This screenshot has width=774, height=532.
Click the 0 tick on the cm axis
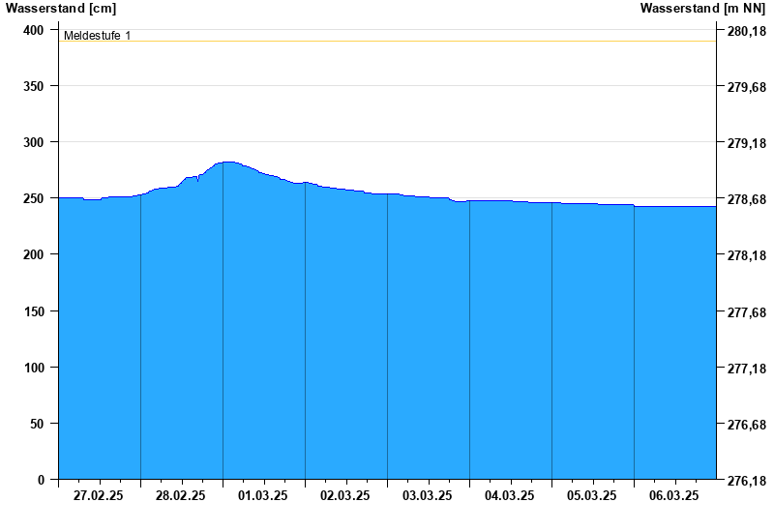[x=41, y=480]
